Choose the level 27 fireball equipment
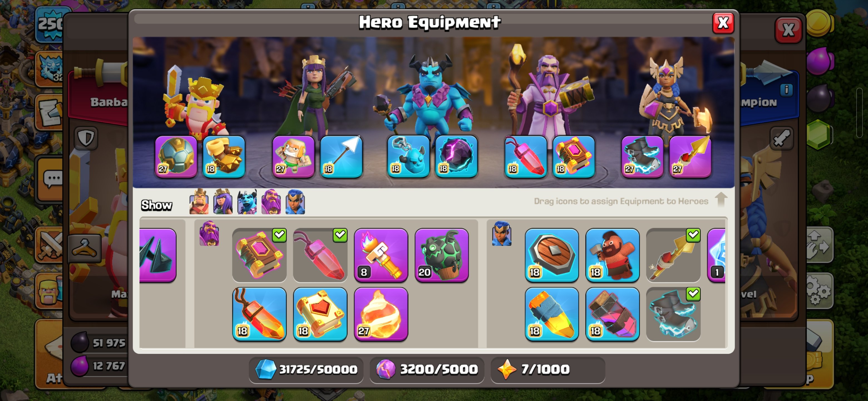The width and height of the screenshot is (868, 401). pyautogui.click(x=381, y=314)
